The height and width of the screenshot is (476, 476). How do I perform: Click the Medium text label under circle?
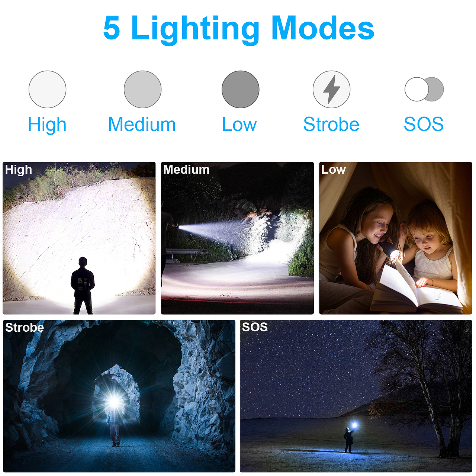click(142, 124)
